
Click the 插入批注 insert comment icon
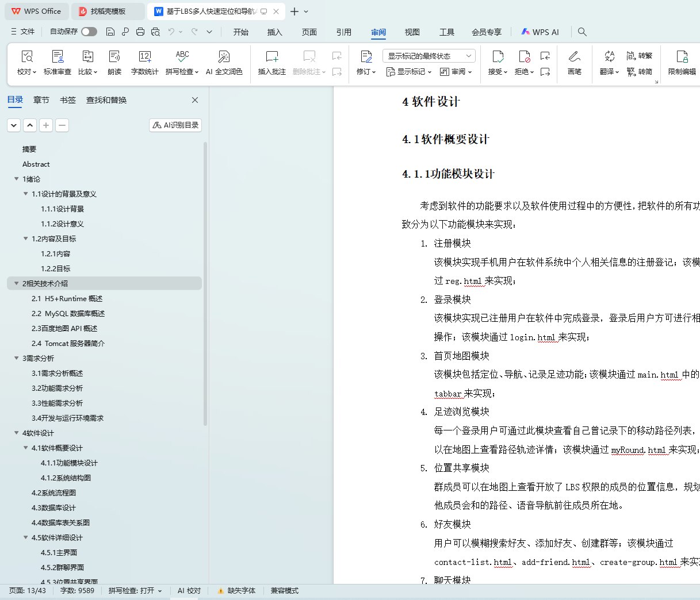click(x=271, y=56)
